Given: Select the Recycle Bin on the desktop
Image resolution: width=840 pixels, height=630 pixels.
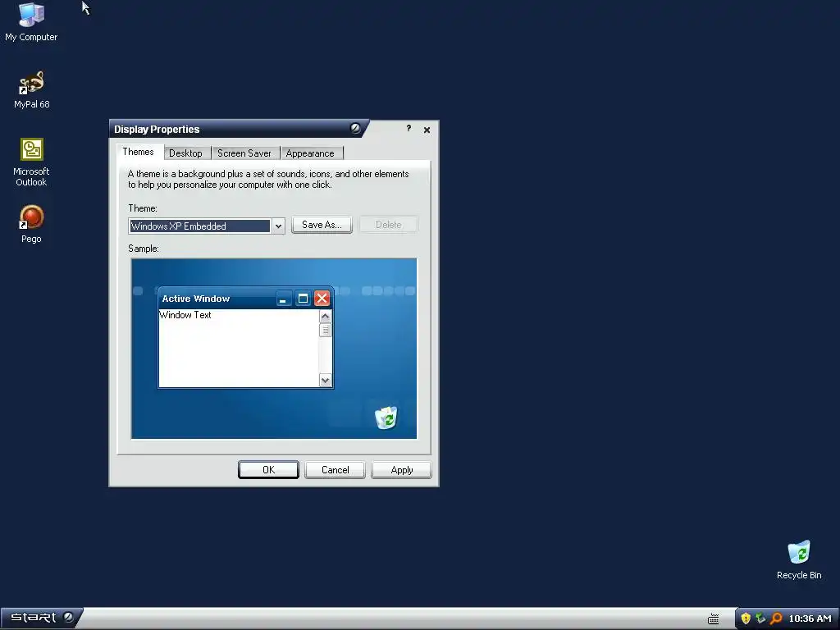Looking at the screenshot, I should pos(799,559).
